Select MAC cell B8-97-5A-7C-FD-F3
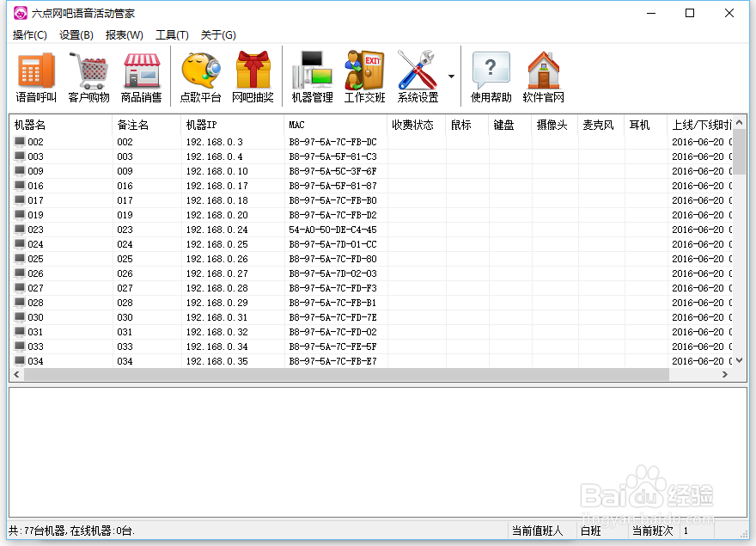 click(332, 288)
